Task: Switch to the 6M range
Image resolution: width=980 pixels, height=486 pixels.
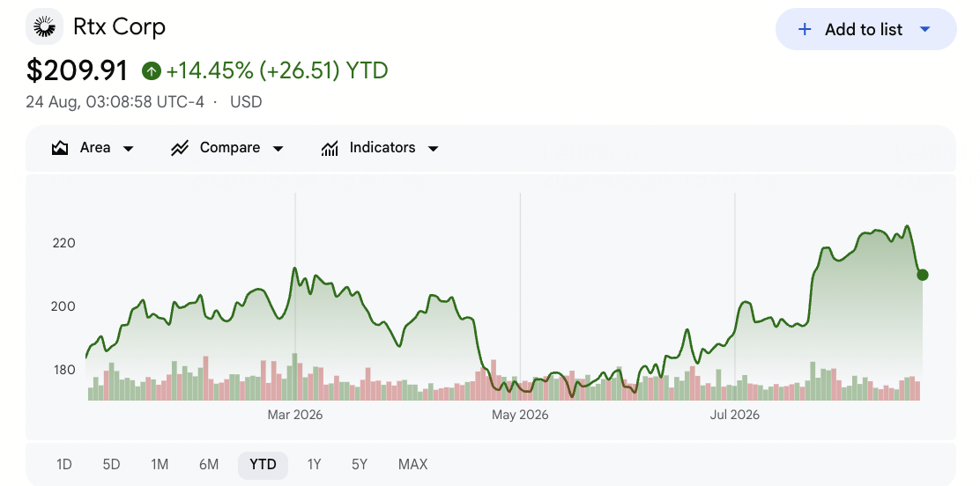Action: coord(209,464)
